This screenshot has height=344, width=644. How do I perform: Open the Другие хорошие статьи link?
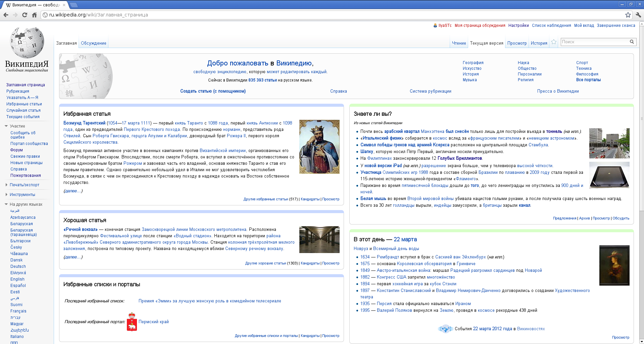tap(265, 263)
